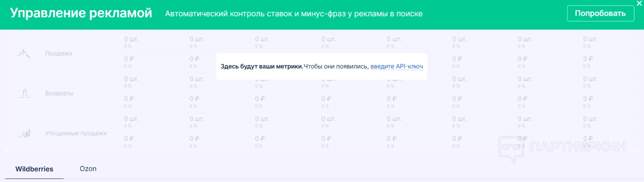644x182 pixels.
Task: Select the Упущенные продажи row label
Action: tap(76, 133)
